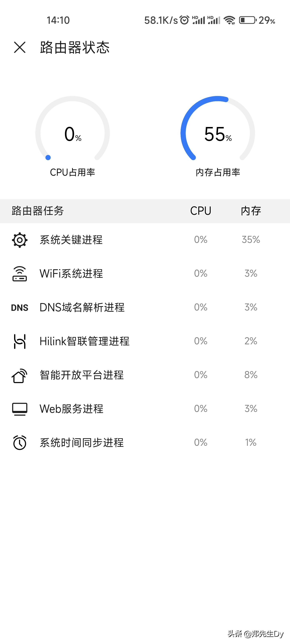Viewport: 290px width, 644px height.
Task: Close the 路由器状态 page via X
Action: 20,48
